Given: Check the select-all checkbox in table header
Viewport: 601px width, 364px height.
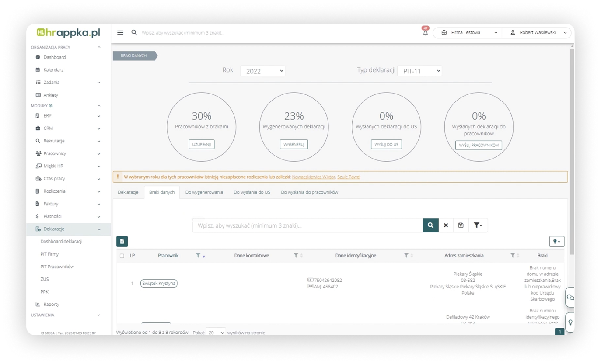Looking at the screenshot, I should tap(122, 256).
